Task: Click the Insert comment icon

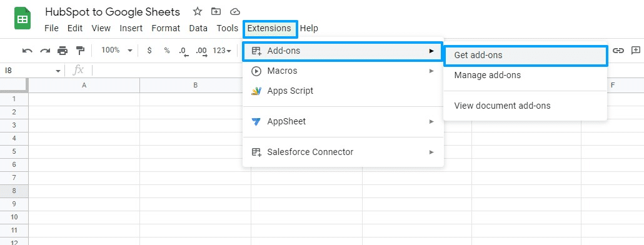Action: coord(636,51)
